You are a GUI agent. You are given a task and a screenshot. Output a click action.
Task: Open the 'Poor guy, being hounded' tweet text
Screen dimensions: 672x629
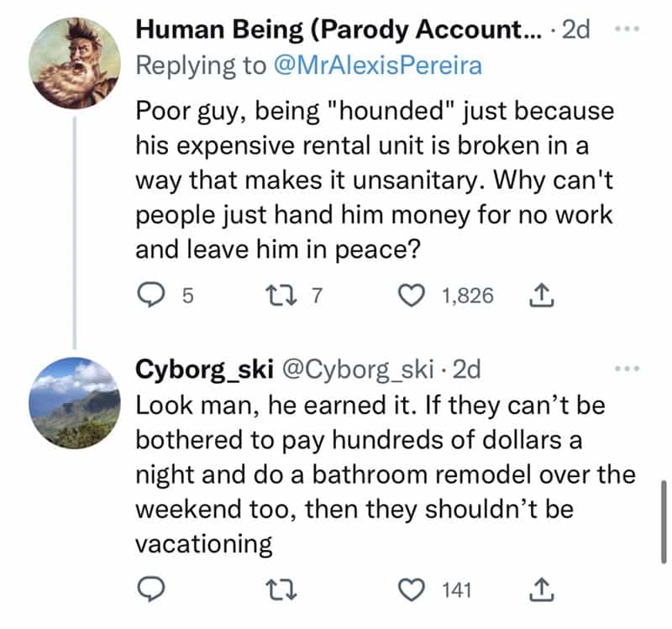click(x=374, y=181)
